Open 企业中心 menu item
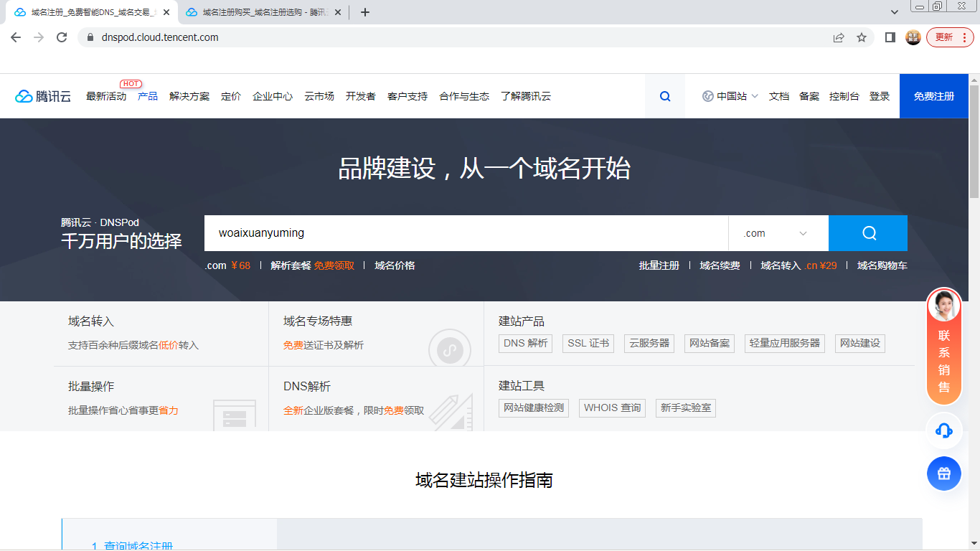The height and width of the screenshot is (551, 980). 273,96
